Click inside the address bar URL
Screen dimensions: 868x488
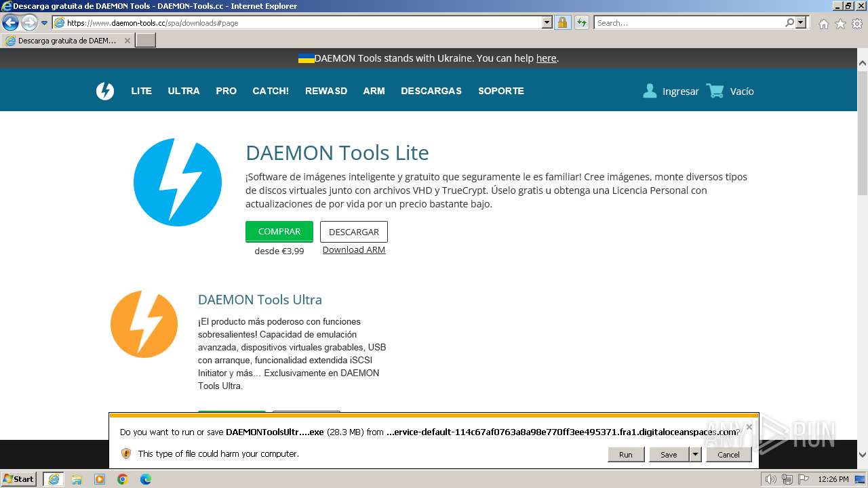304,22
